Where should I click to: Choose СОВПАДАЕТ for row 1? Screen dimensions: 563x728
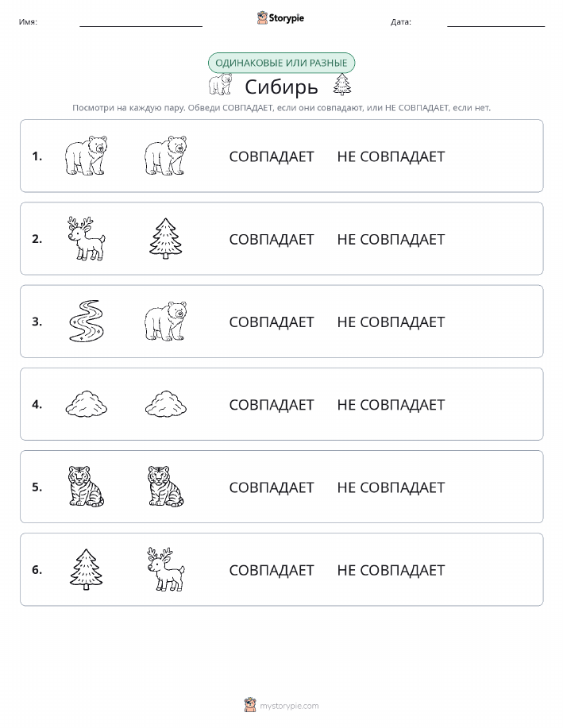[x=272, y=156]
